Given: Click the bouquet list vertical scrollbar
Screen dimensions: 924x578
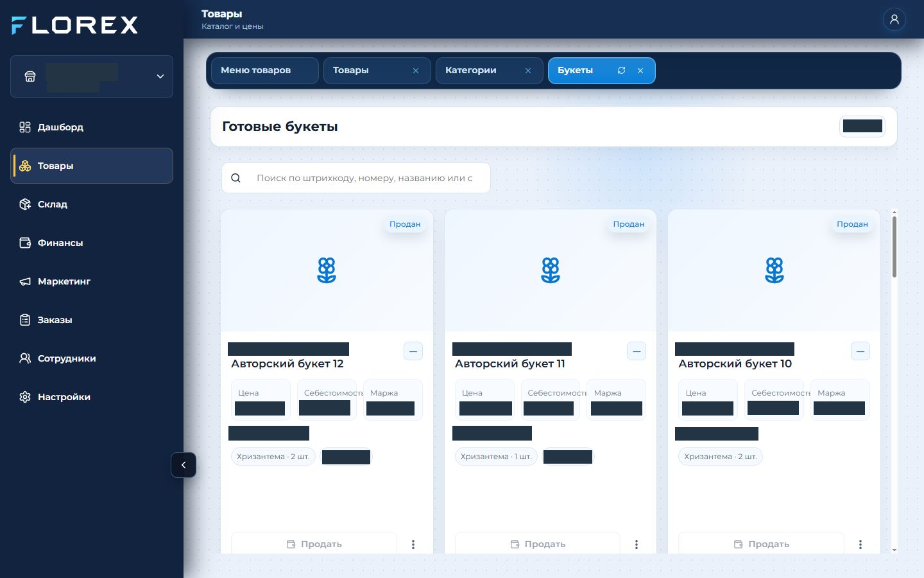Looking at the screenshot, I should click(x=894, y=247).
